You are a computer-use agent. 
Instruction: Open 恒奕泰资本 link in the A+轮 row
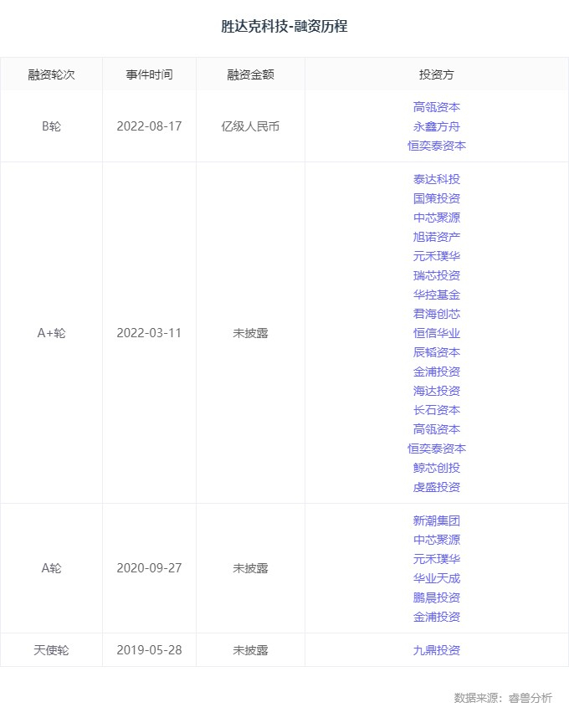(x=436, y=449)
